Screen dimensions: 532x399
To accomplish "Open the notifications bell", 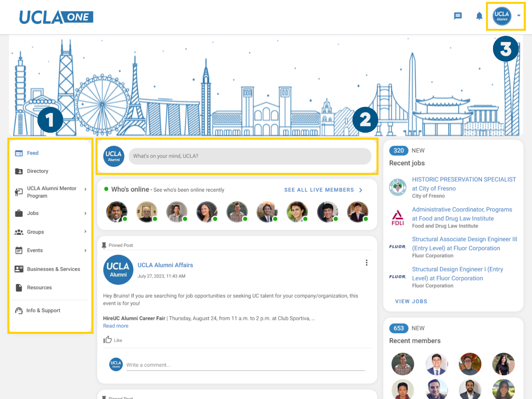I will [x=479, y=16].
